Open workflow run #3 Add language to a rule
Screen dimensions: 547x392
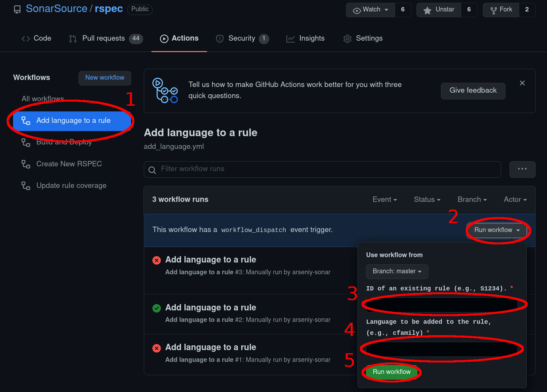click(x=210, y=260)
